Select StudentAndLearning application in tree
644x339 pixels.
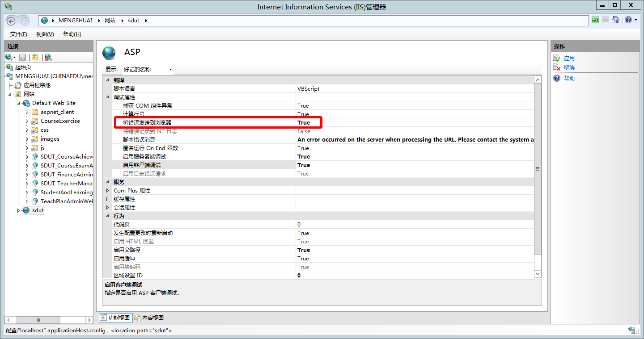click(x=67, y=192)
